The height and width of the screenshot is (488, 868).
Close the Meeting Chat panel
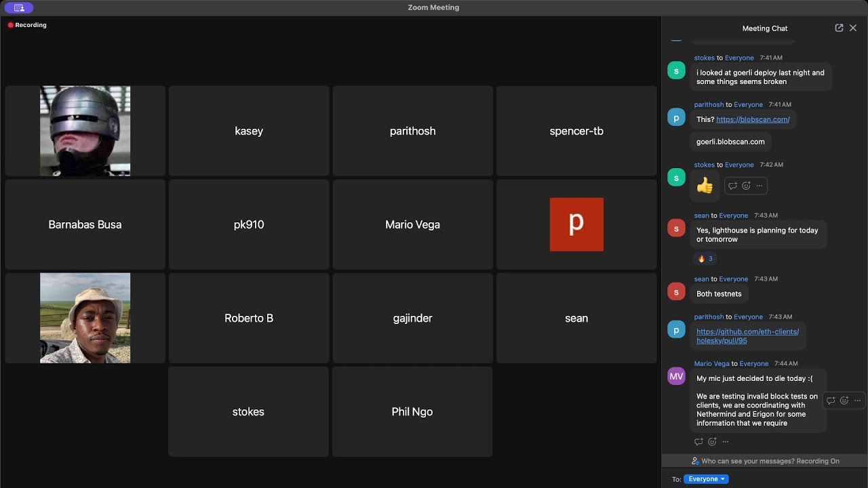853,28
